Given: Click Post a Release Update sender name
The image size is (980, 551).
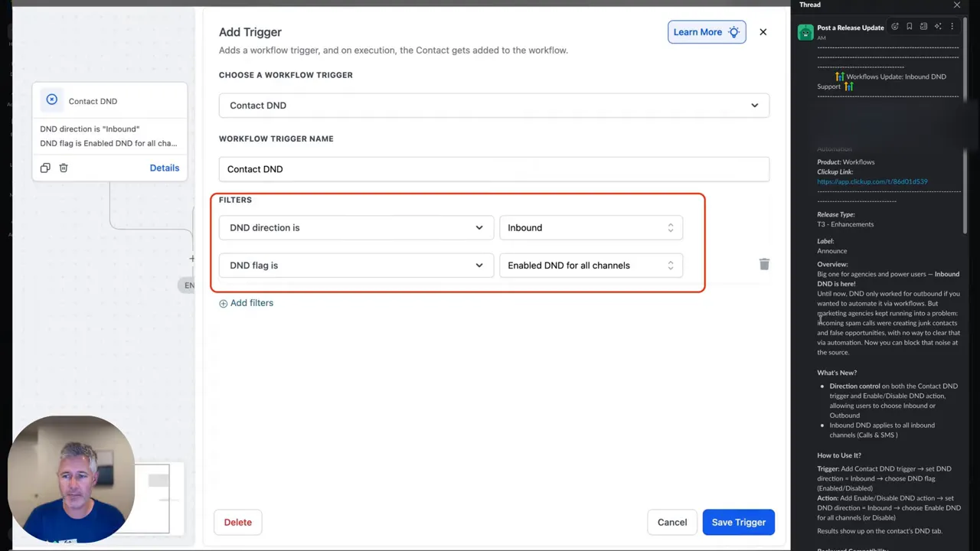Looking at the screenshot, I should (x=850, y=28).
